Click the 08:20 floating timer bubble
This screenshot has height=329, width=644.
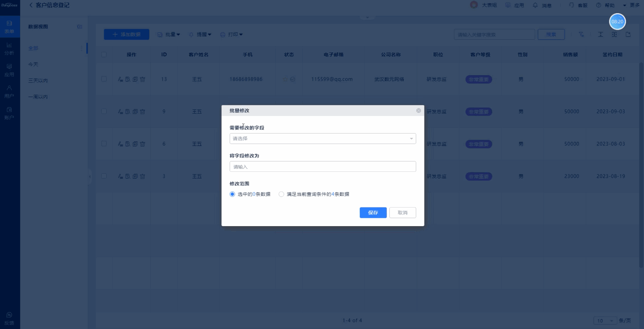[617, 22]
